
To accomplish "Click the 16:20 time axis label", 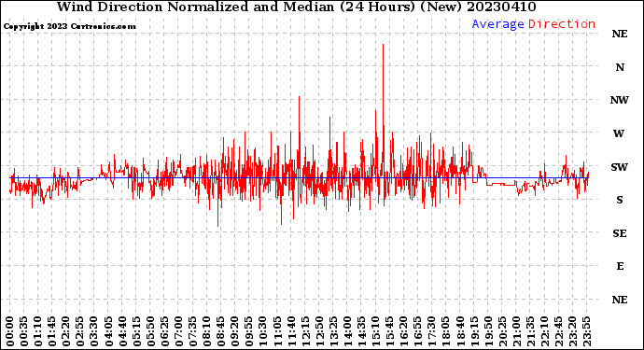I will (x=404, y=331).
